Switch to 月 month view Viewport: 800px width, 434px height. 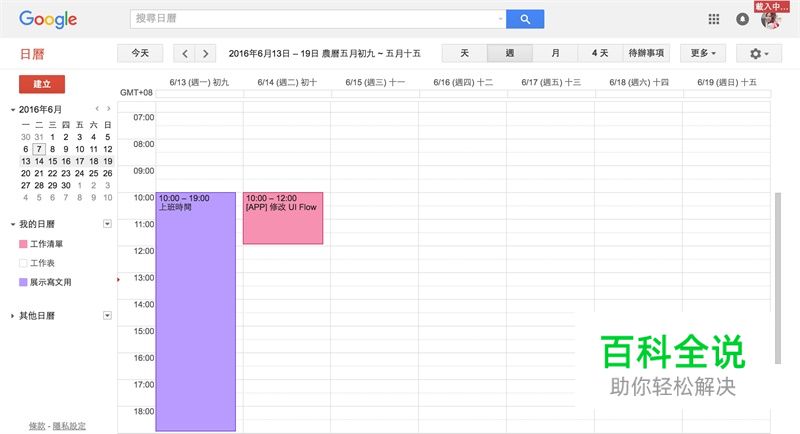click(555, 54)
